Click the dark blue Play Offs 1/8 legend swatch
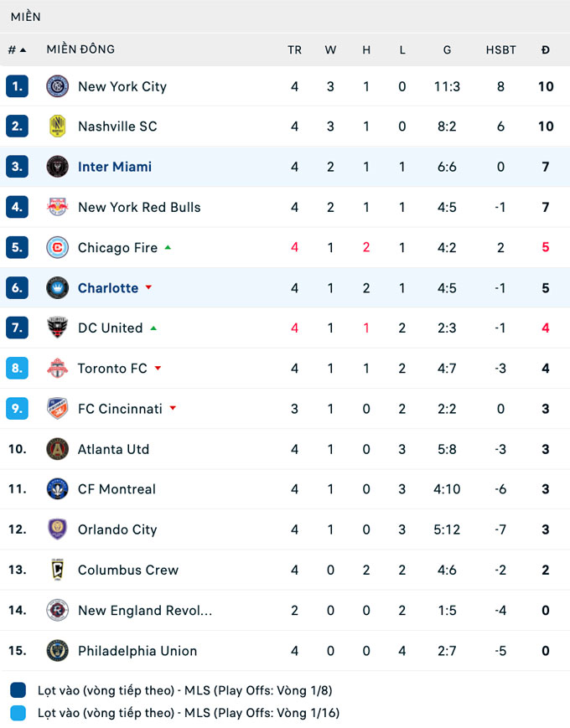Image resolution: width=570 pixels, height=728 pixels. [18, 690]
